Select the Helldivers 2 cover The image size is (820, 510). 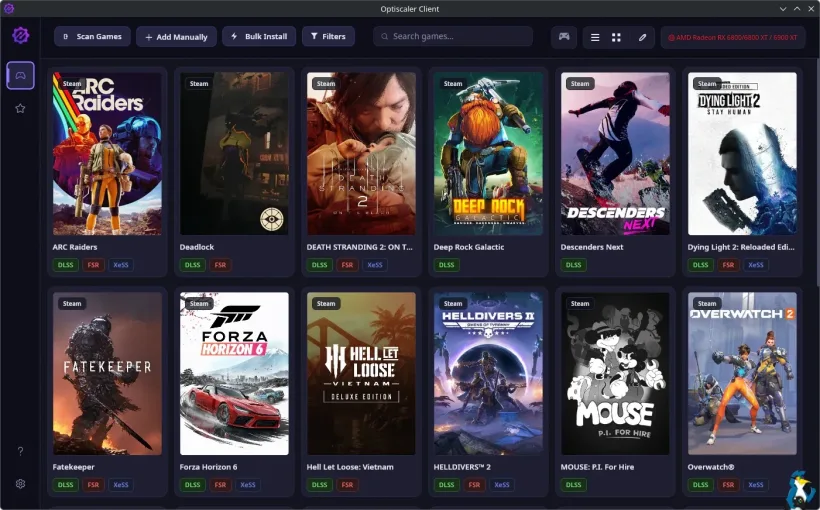click(488, 373)
